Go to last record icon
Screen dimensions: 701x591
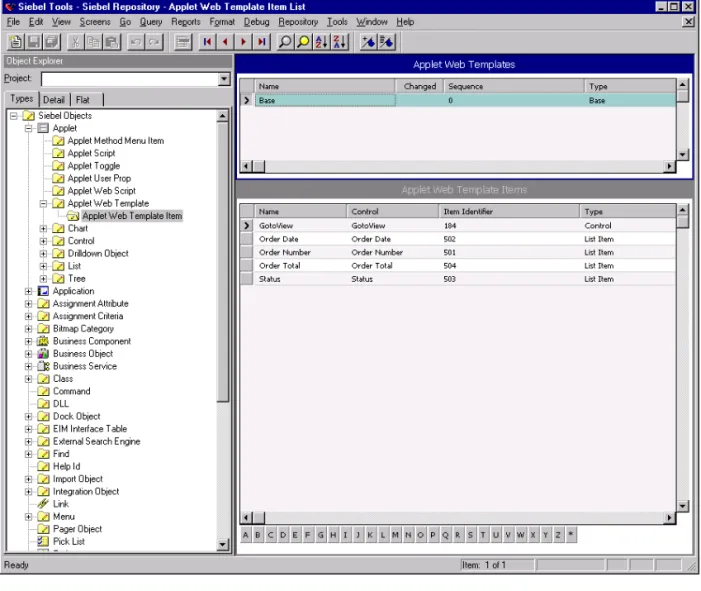262,42
